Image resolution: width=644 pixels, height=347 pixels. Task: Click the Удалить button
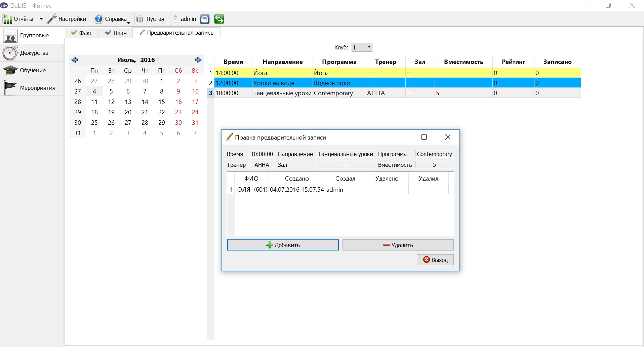[398, 245]
